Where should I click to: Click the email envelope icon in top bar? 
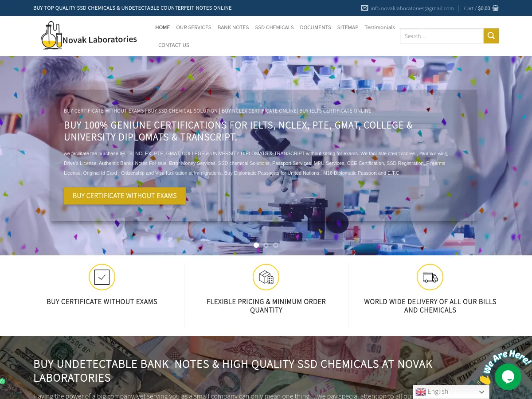(x=364, y=8)
